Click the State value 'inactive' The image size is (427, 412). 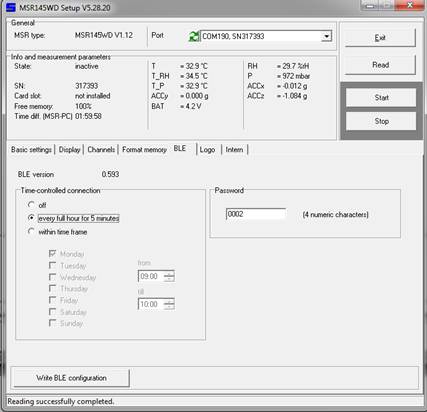pyautogui.click(x=86, y=66)
